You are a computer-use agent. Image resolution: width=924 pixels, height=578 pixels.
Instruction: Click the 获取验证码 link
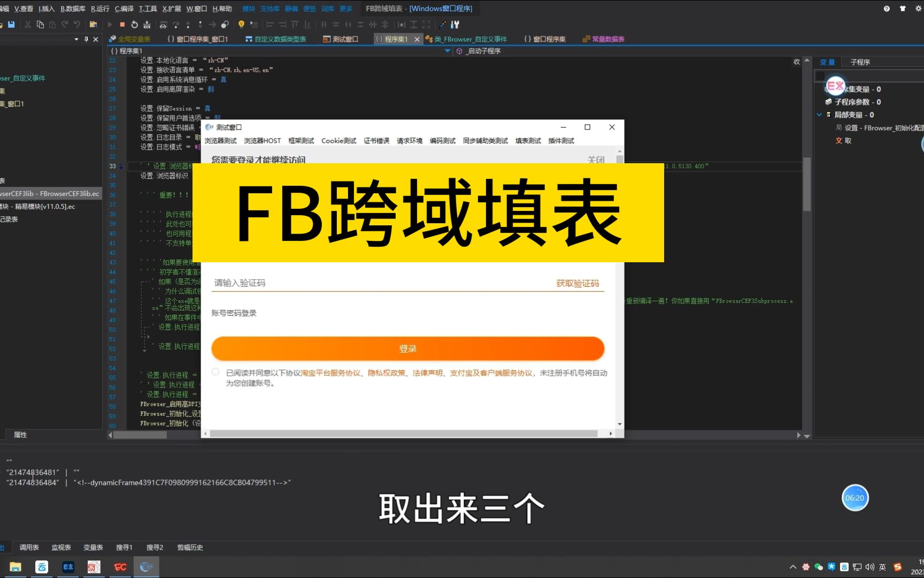click(577, 283)
